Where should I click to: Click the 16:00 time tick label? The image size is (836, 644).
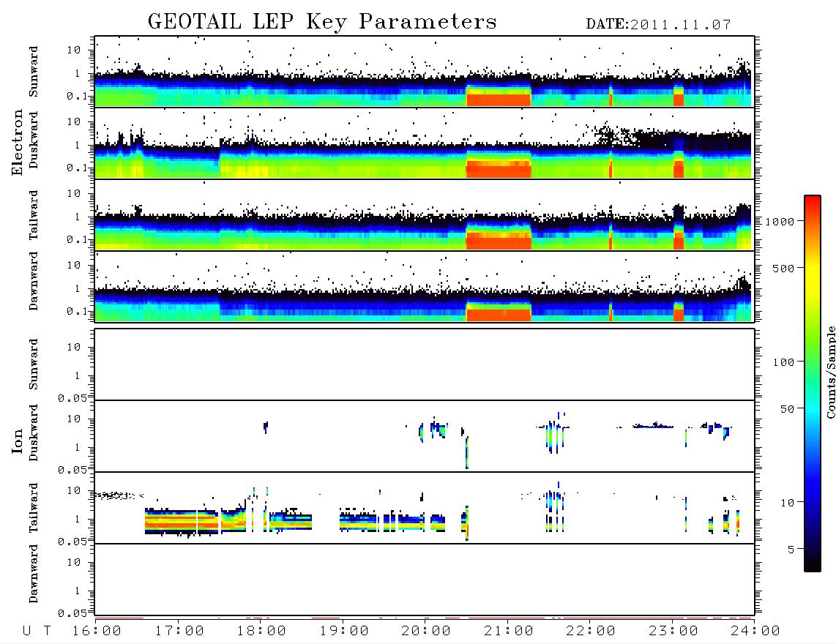[97, 632]
